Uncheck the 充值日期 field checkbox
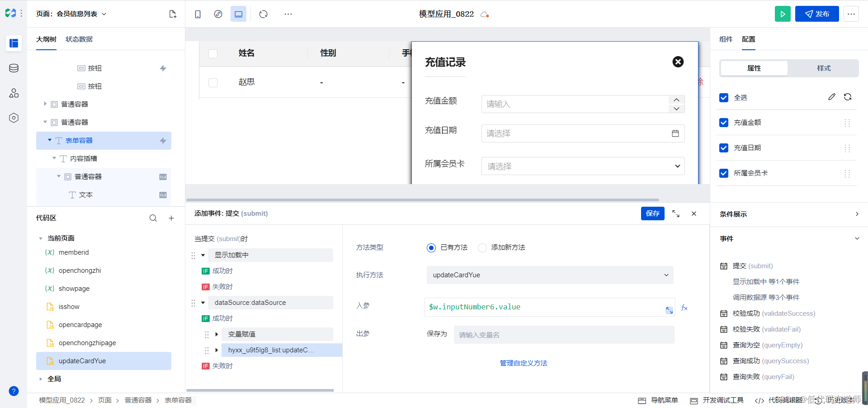The image size is (868, 408). click(x=724, y=148)
